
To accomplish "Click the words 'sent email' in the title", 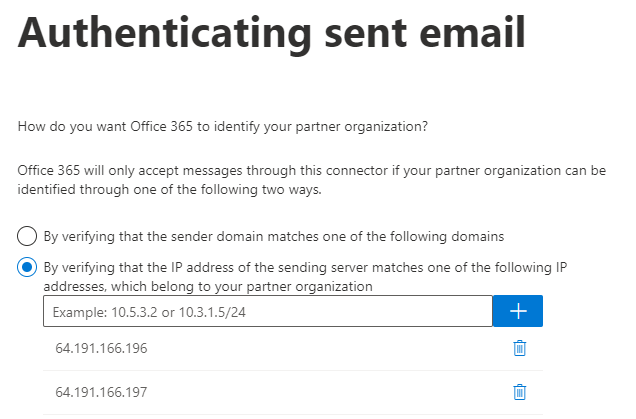I will click(425, 33).
